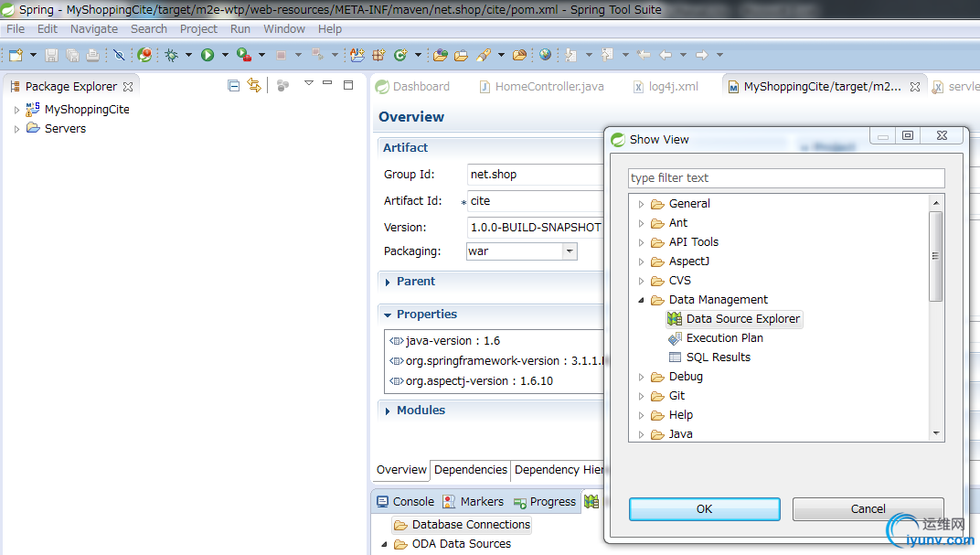Click the Last Edit Location arrow icon
980x555 pixels.
[644, 55]
